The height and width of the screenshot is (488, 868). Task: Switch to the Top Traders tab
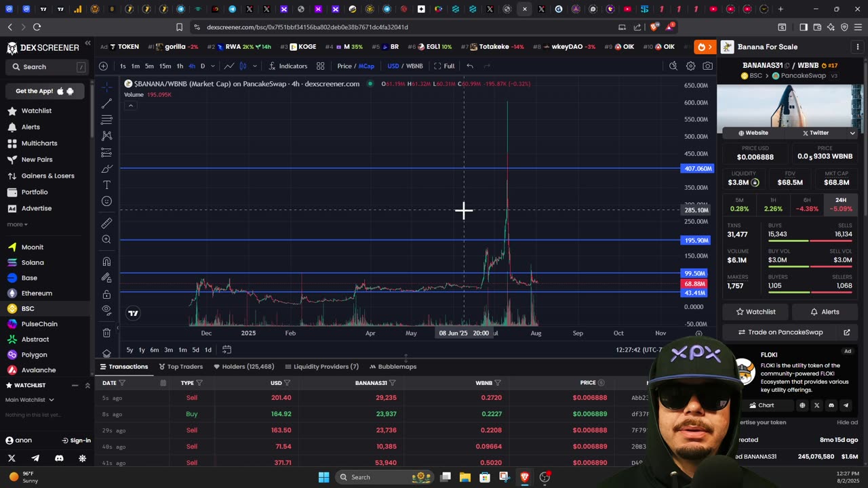180,367
